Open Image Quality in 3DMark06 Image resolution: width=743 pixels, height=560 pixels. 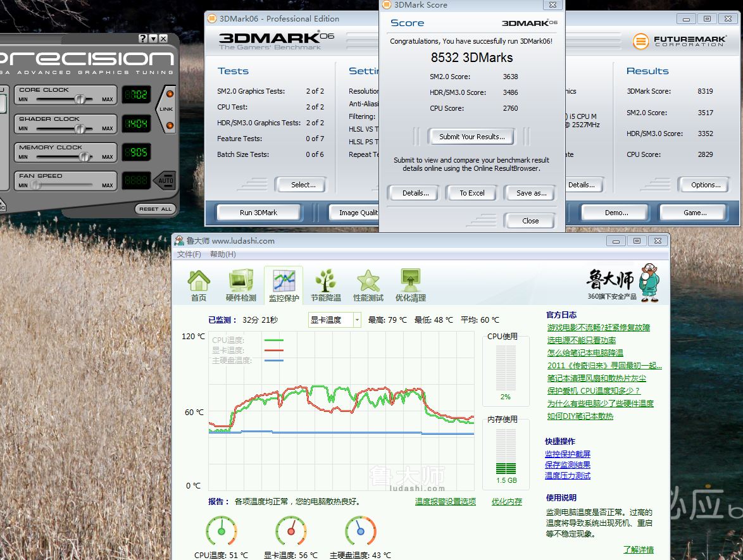pyautogui.click(x=355, y=213)
